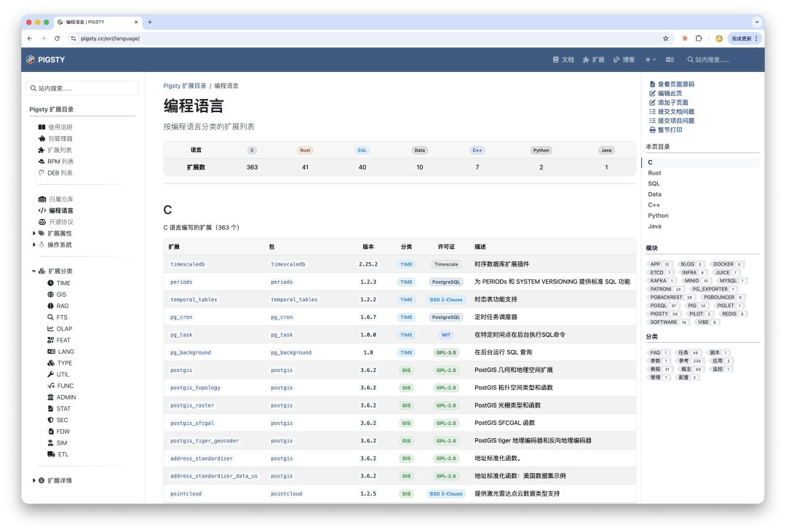Click the wrench icon next to UTIL
The width and height of the screenshot is (786, 532).
[51, 375]
